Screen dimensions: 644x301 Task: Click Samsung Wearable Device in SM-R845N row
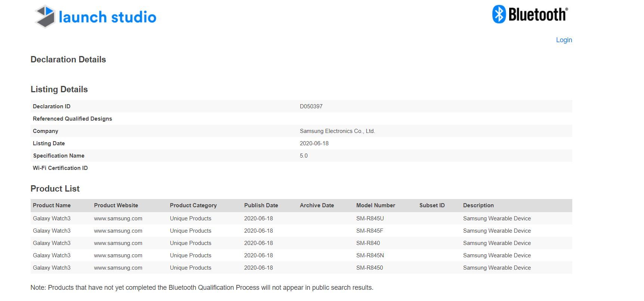(497, 255)
